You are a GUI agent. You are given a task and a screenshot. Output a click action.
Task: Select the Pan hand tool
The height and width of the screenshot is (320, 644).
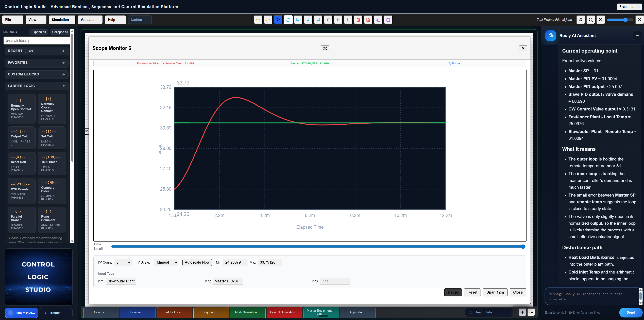click(288, 20)
